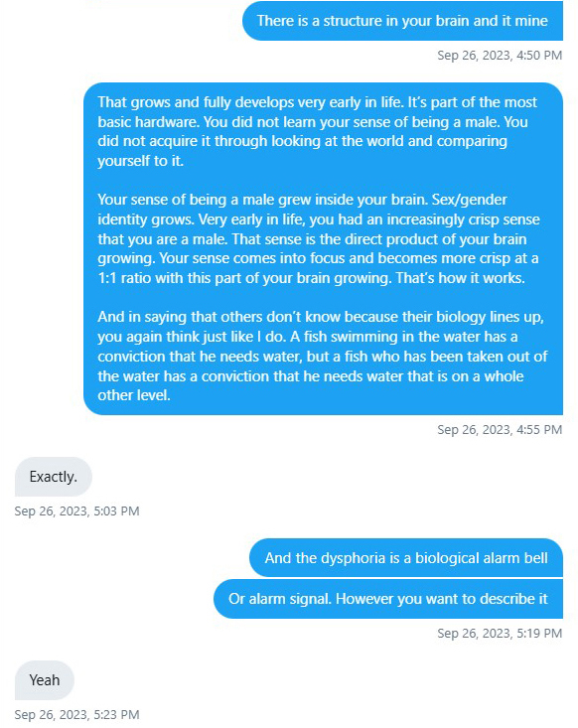This screenshot has width=578, height=728.
Task: Select the long blue message about brain hardware
Action: [323, 248]
